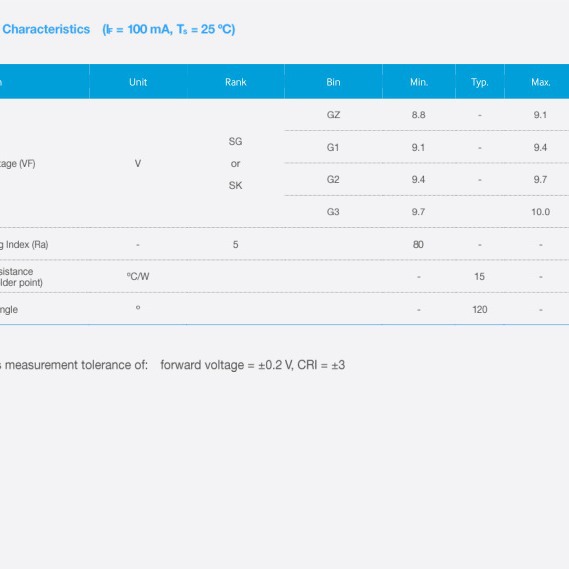Select the G2 bin cell
The height and width of the screenshot is (569, 569).
[333, 179]
